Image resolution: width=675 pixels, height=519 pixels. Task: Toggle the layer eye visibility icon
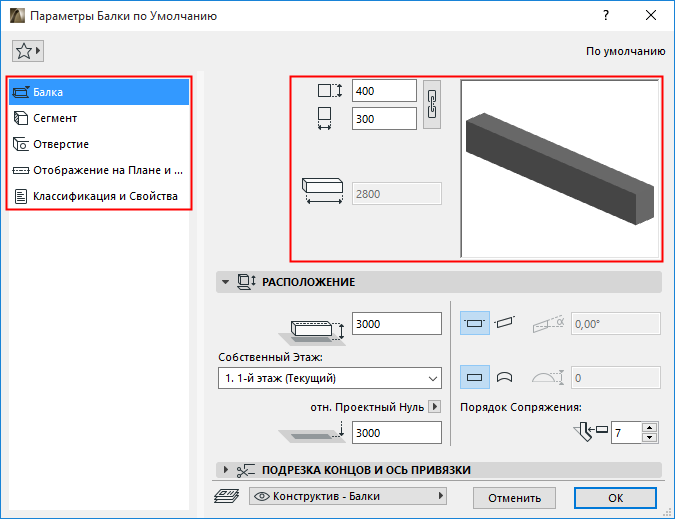coord(262,496)
